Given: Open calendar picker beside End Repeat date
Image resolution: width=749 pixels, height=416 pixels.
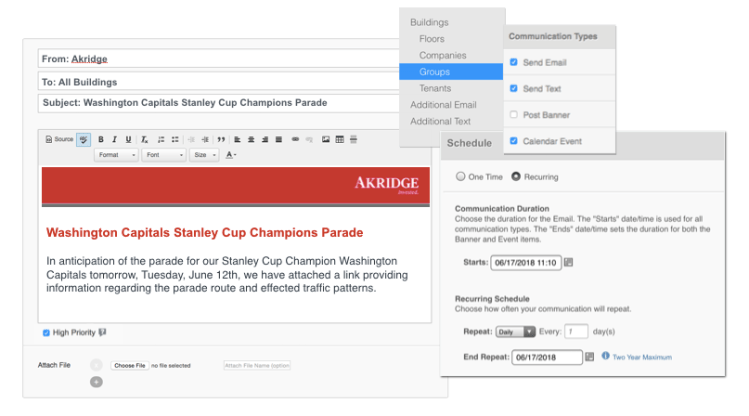Looking at the screenshot, I should pyautogui.click(x=590, y=356).
